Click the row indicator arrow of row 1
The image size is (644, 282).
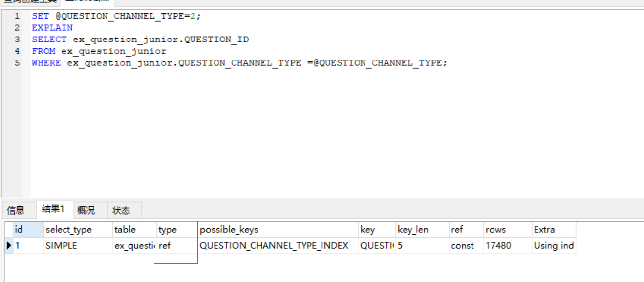coord(9,245)
